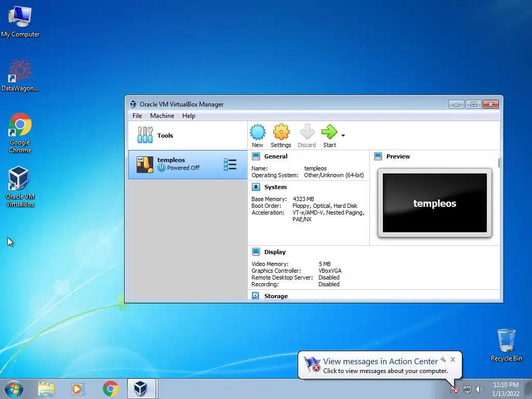532x399 pixels.
Task: Open the System settings heading link
Action: coord(275,187)
